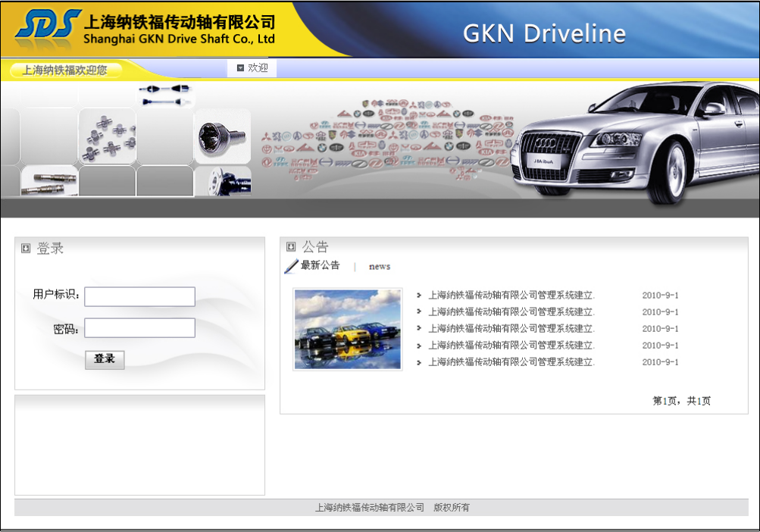The width and height of the screenshot is (760, 532).
Task: Click the SDS company logo
Action: pyautogui.click(x=48, y=24)
